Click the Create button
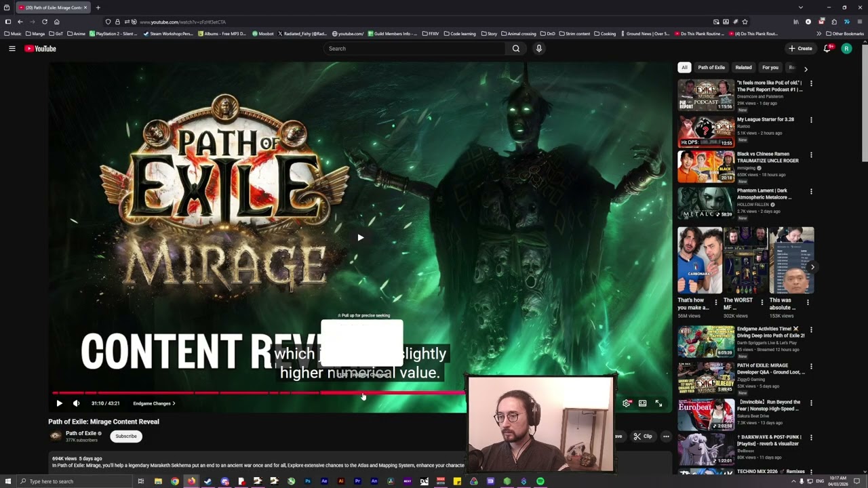The width and height of the screenshot is (868, 488). pos(800,49)
